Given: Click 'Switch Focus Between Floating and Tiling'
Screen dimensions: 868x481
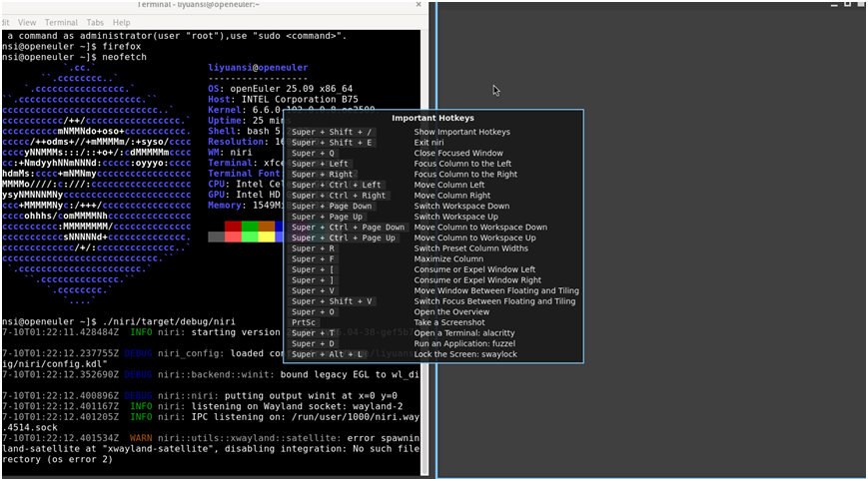Looking at the screenshot, I should click(494, 301).
